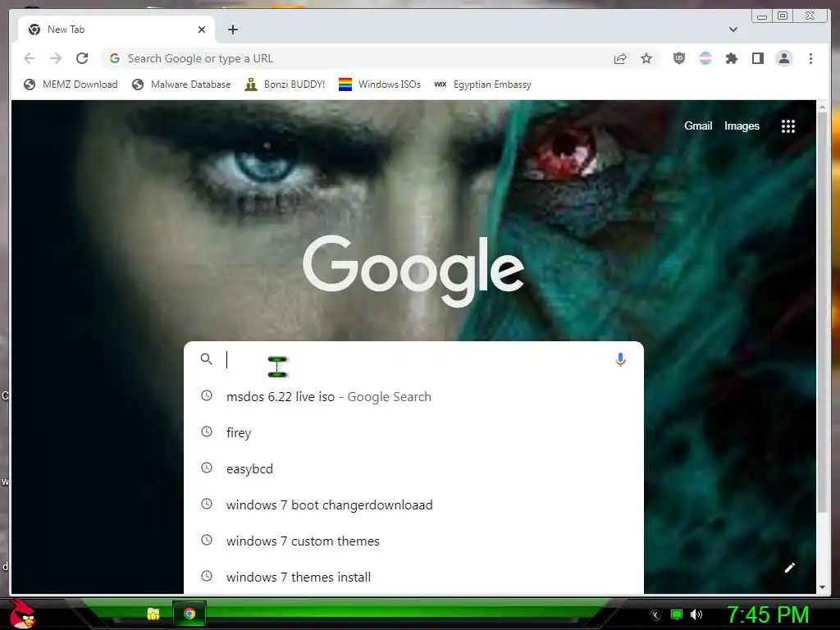The width and height of the screenshot is (840, 630).
Task: Click the page scrollbar up arrow
Action: [x=822, y=107]
